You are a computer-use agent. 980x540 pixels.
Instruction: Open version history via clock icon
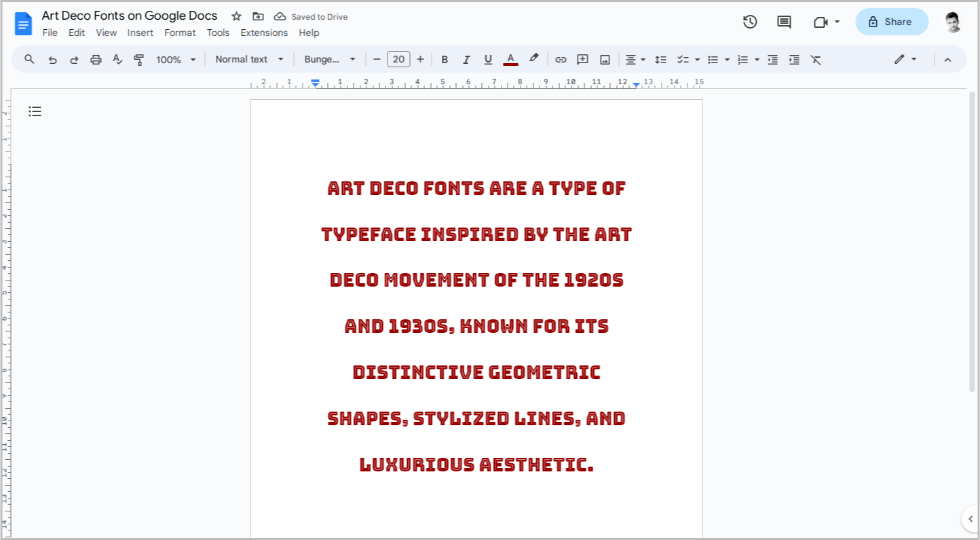point(750,22)
